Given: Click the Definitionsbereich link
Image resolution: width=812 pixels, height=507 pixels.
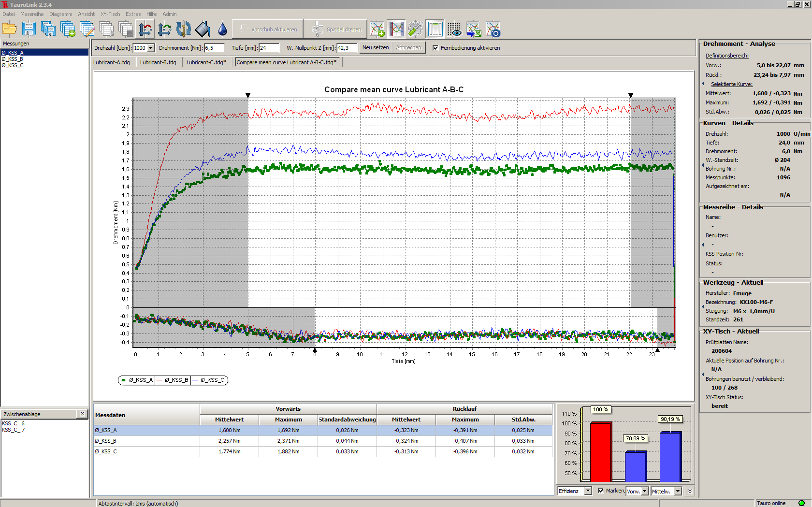Looking at the screenshot, I should [x=727, y=56].
